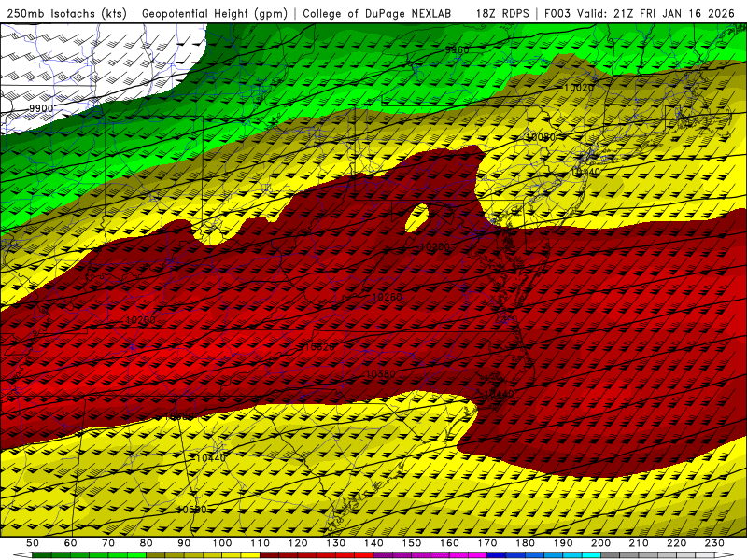
Task: Click the 200 tick label on color scale
Action: pos(601,543)
